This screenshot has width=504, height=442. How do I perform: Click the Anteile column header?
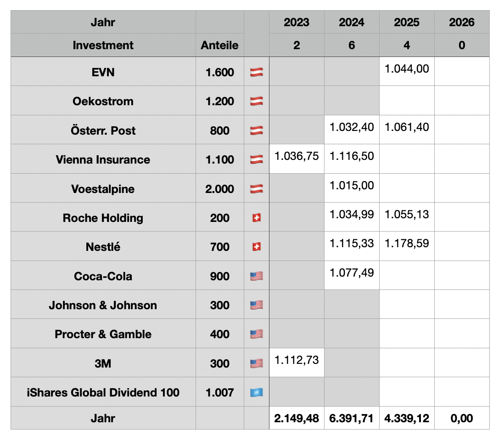click(219, 45)
